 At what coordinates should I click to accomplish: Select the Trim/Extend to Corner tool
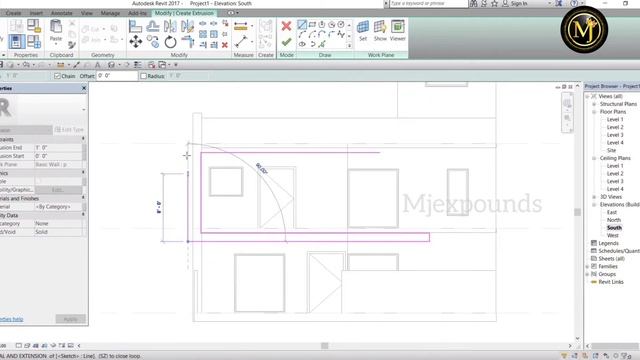coord(187,42)
